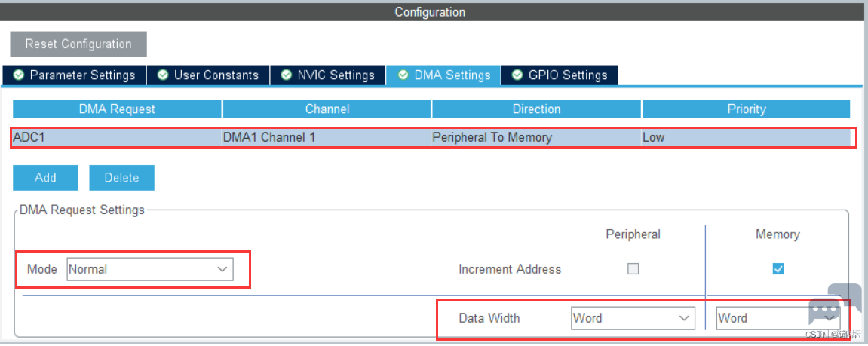Screen dimensions: 868x346
Task: Switch to the Parameter Settings tab
Action: [74, 75]
